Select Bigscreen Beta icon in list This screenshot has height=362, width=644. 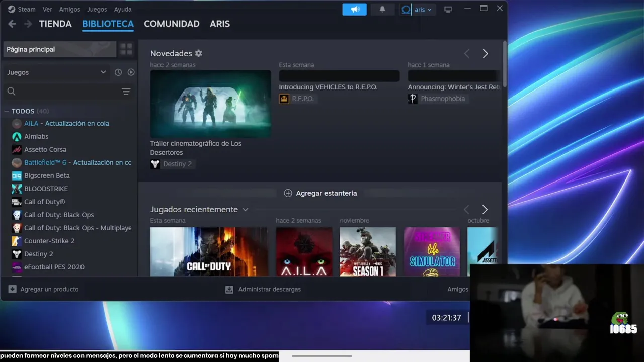[17, 175]
